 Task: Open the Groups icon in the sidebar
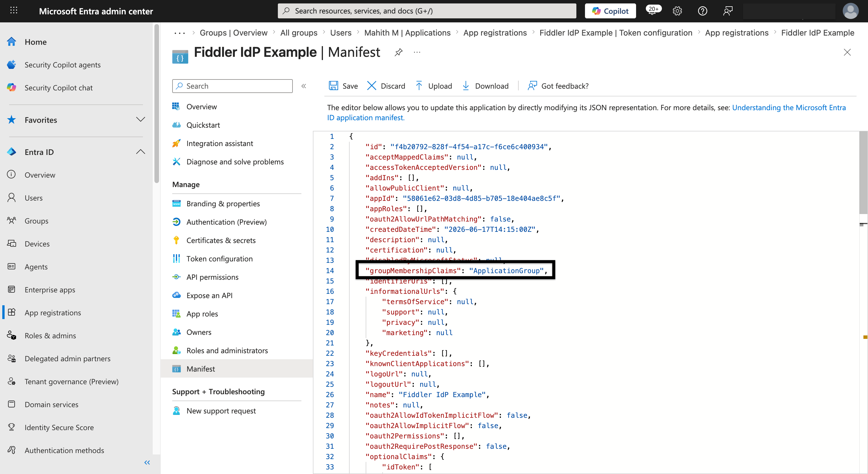[11, 220]
